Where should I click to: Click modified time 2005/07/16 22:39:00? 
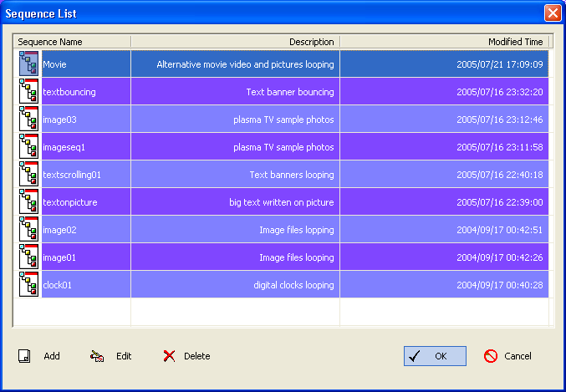pos(500,202)
